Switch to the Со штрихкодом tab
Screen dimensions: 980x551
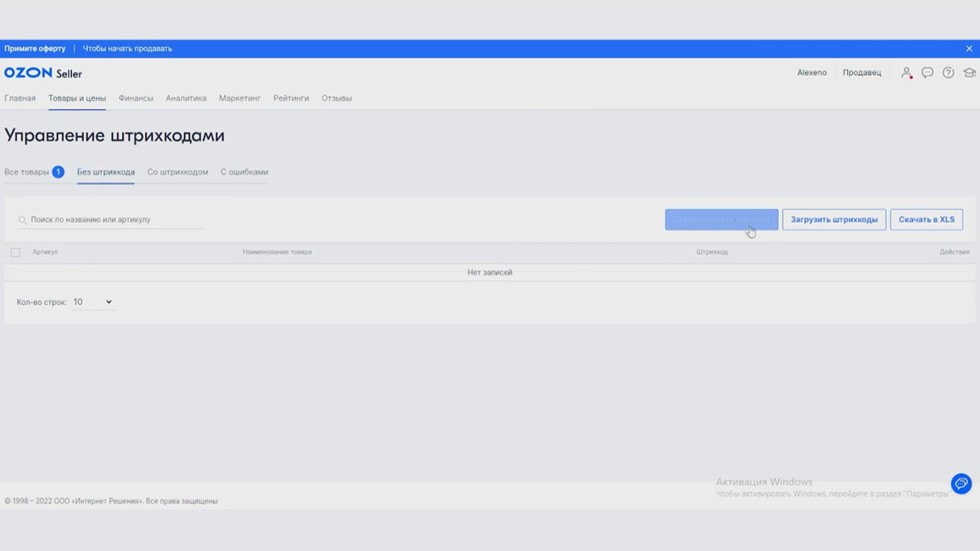pos(178,172)
